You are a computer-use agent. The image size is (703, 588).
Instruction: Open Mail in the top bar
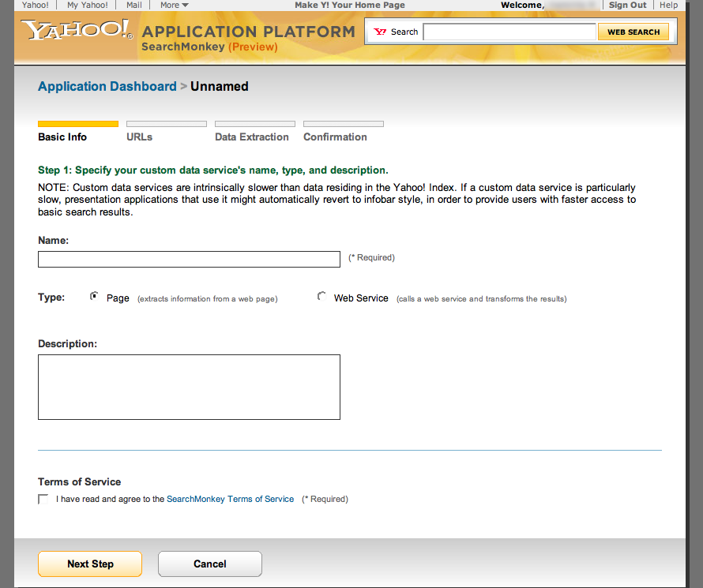tap(134, 5)
